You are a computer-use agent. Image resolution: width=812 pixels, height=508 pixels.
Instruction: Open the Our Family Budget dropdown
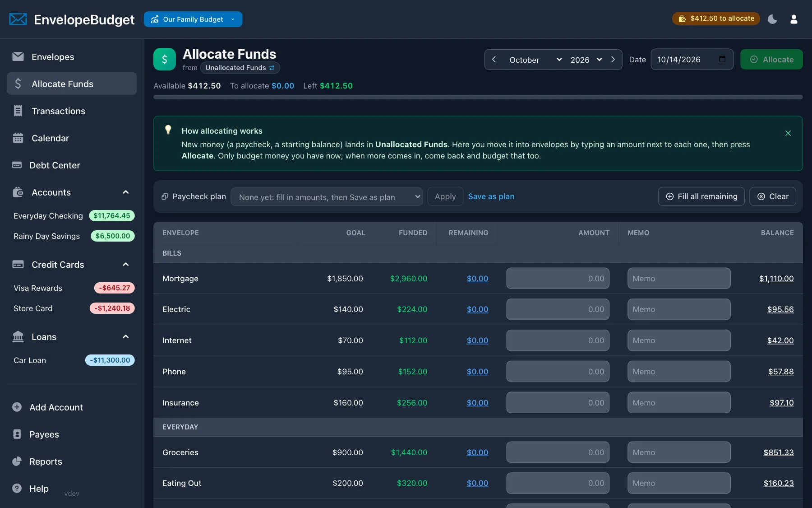pyautogui.click(x=193, y=19)
